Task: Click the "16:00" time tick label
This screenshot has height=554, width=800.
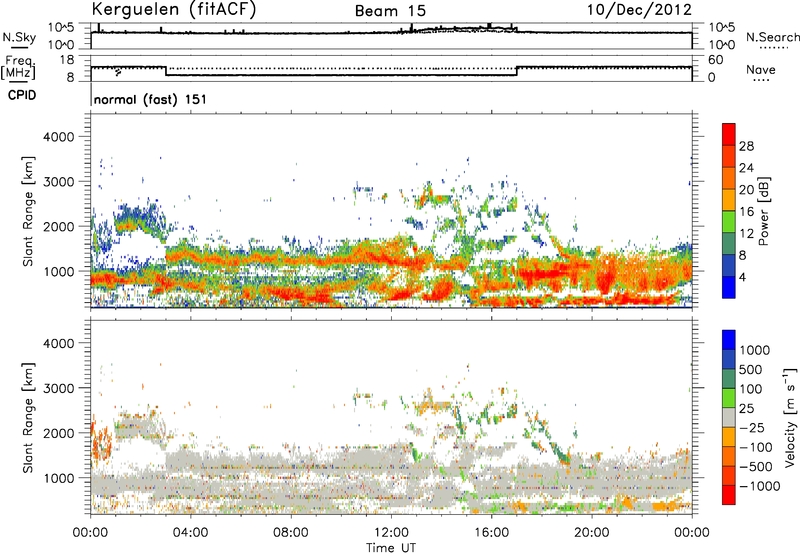Action: pos(491,533)
